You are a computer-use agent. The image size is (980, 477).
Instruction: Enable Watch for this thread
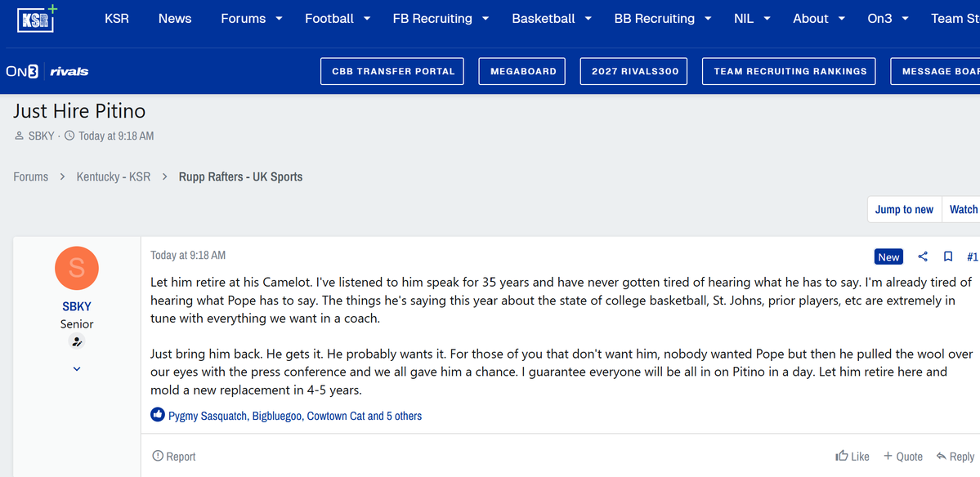[963, 209]
